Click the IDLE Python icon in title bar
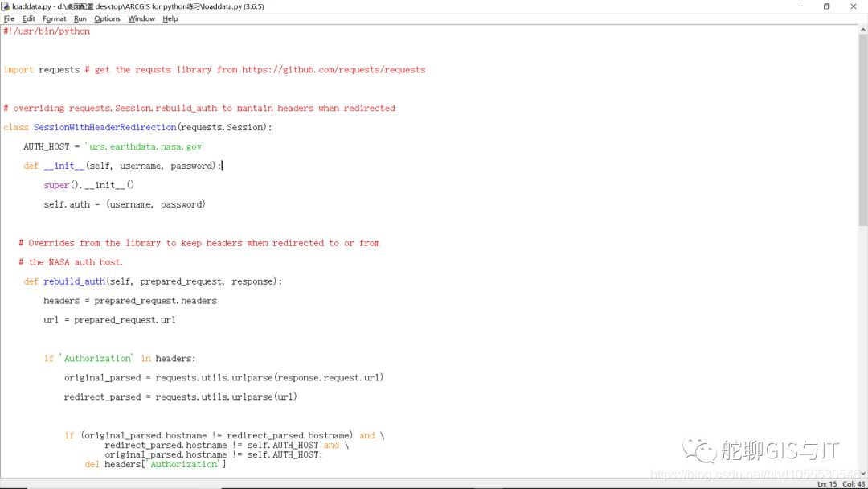 [6, 6]
